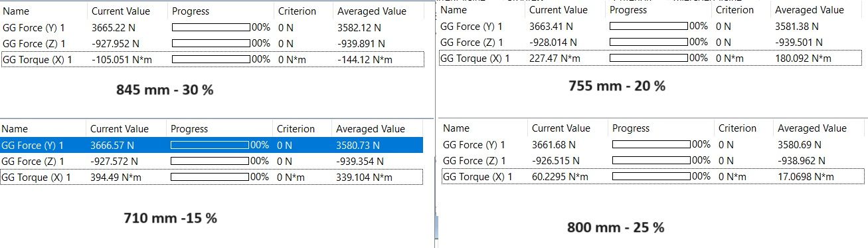Click Name column header in 845 mm table
Screen dimensions: 868x248
(16, 11)
